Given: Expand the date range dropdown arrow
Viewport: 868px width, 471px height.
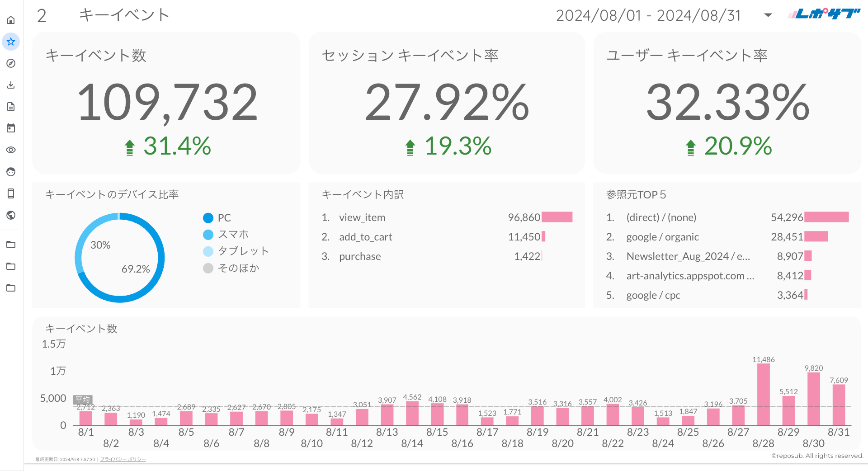Looking at the screenshot, I should coord(768,15).
